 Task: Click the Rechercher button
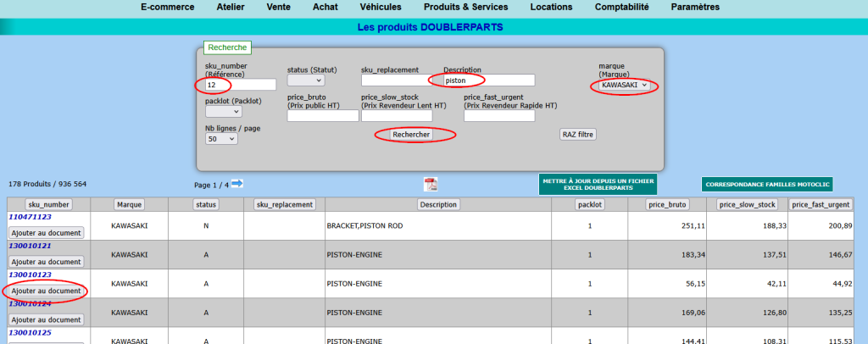tap(411, 135)
